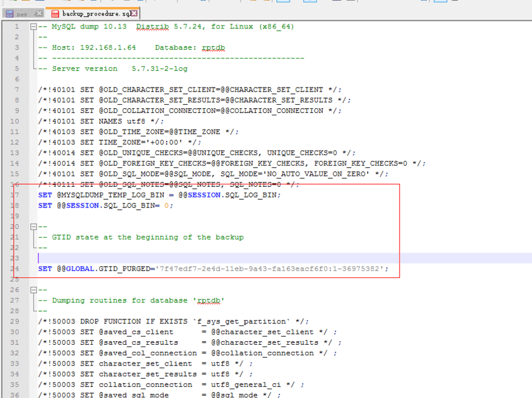Close the "new" document tab
Viewport: 532px width, 398px height.
(x=38, y=13)
